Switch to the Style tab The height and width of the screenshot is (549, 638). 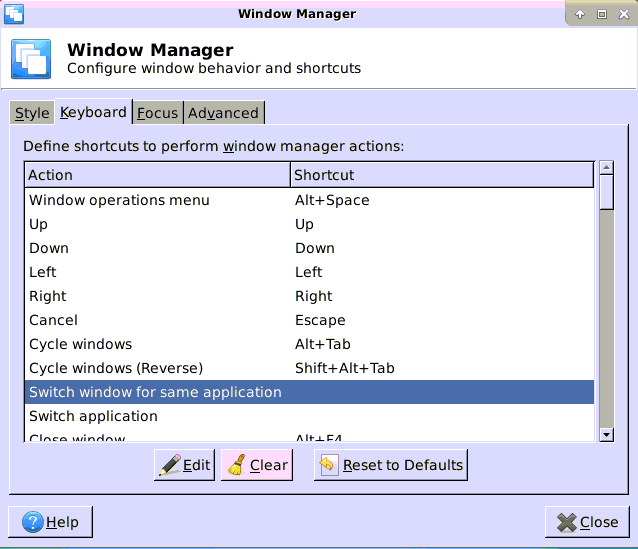32,113
